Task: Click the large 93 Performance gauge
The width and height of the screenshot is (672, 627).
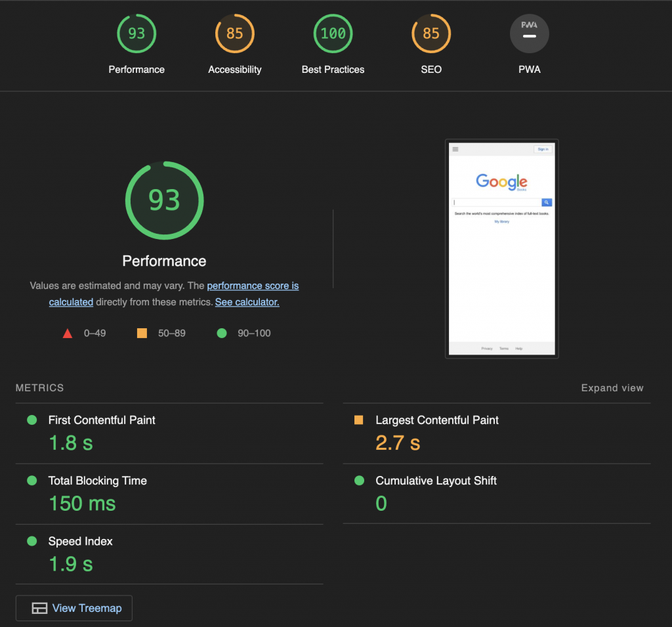Action: tap(164, 200)
